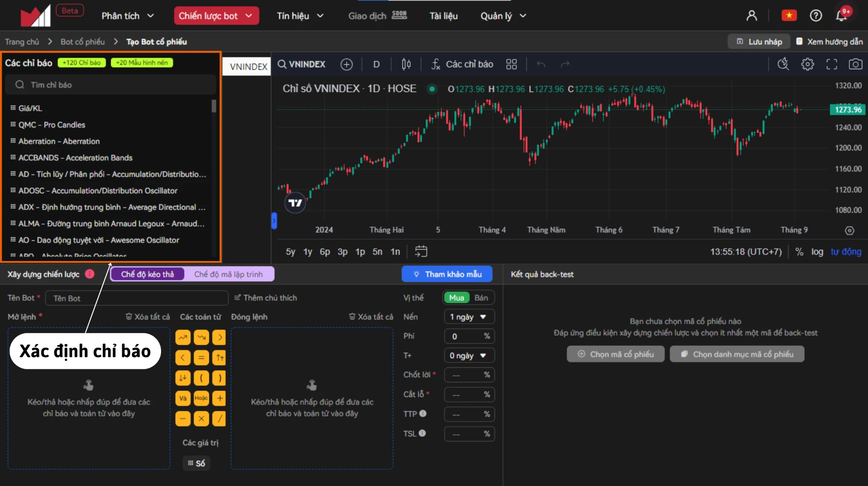Viewport: 868px width, 486px height.
Task: Open the notifications bell
Action: 841,16
